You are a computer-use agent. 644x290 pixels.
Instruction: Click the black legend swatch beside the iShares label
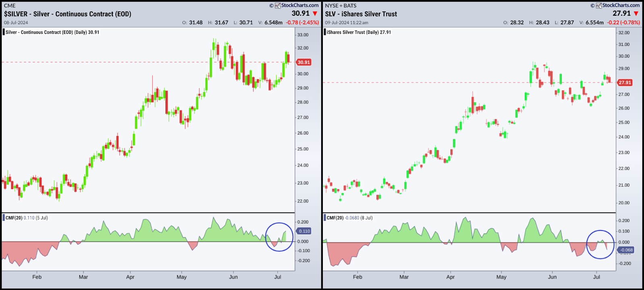coord(325,32)
